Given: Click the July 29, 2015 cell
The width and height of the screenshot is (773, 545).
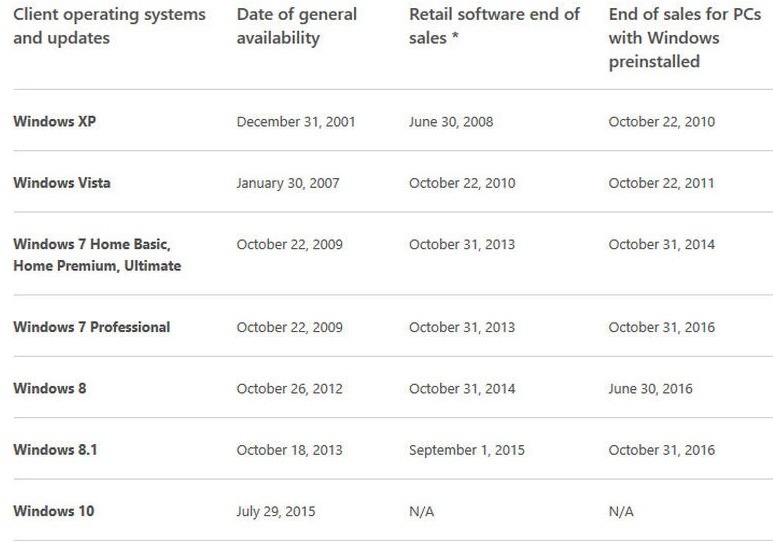Looking at the screenshot, I should pos(276,511).
